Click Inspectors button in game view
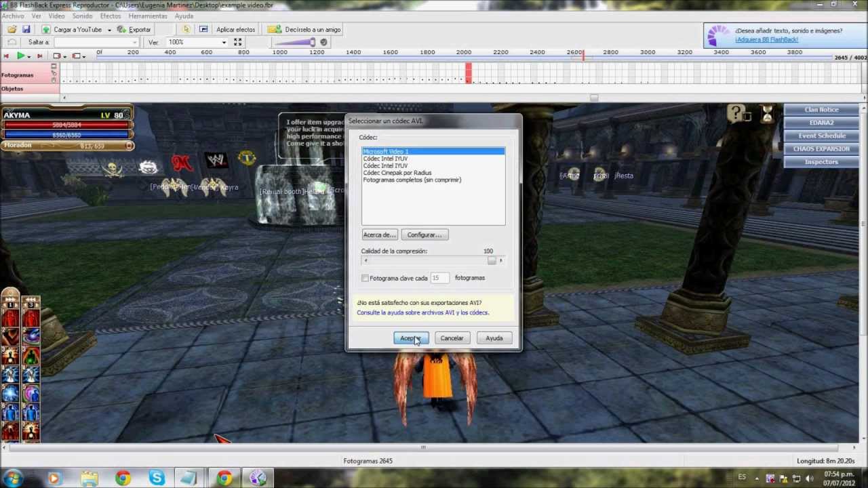This screenshot has width=868, height=488. 821,162
